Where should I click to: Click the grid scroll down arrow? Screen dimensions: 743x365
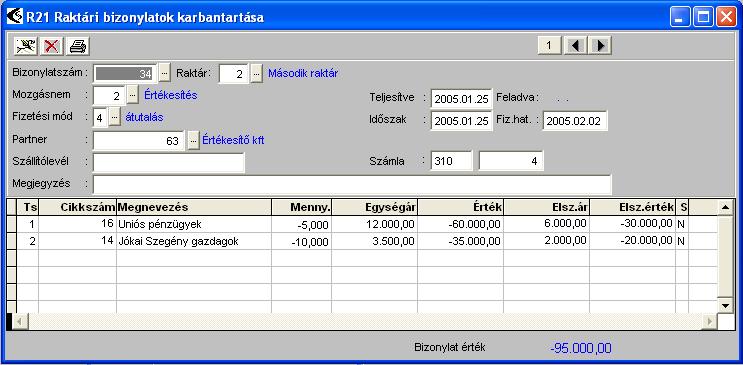(725, 305)
